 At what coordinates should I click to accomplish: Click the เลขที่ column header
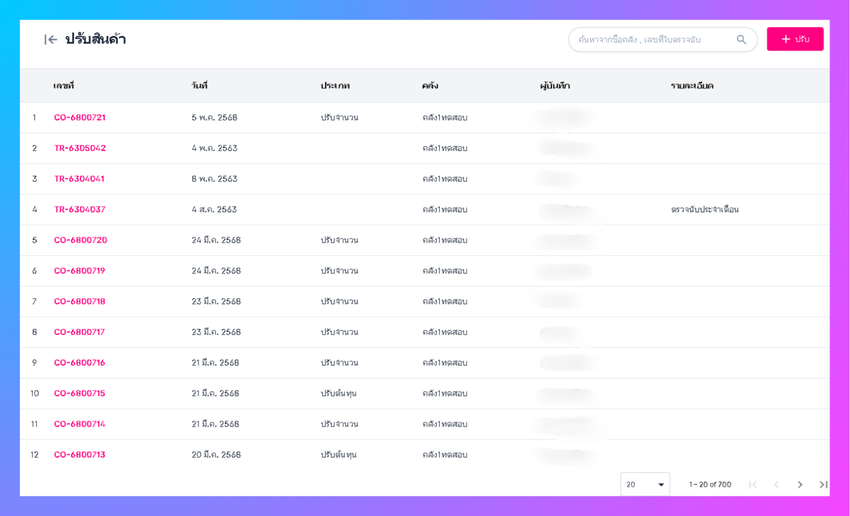(63, 86)
